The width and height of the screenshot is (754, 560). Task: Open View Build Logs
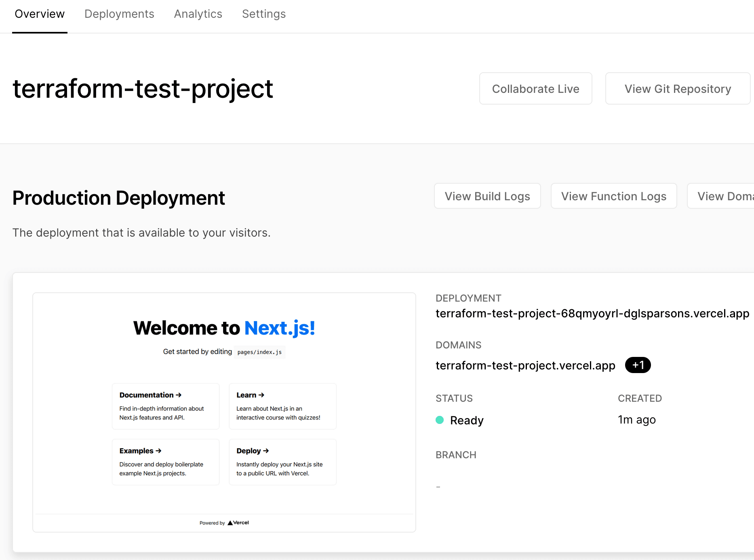point(487,196)
